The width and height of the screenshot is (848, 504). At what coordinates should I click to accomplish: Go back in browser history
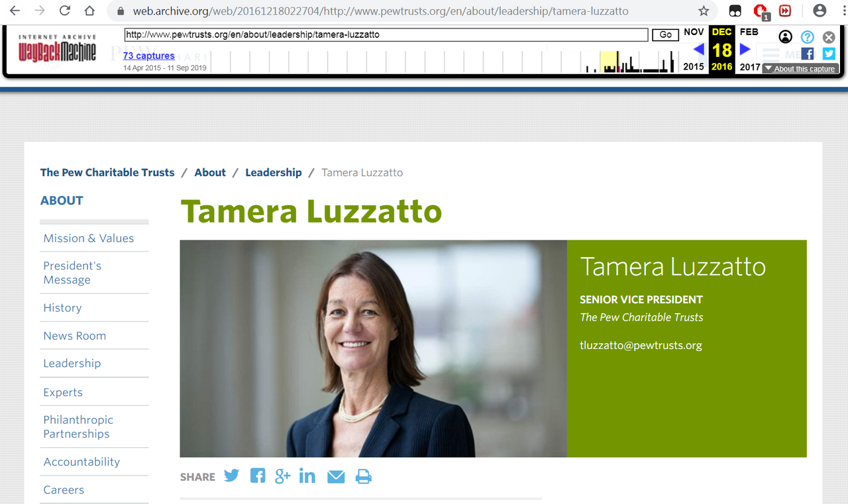coord(15,11)
